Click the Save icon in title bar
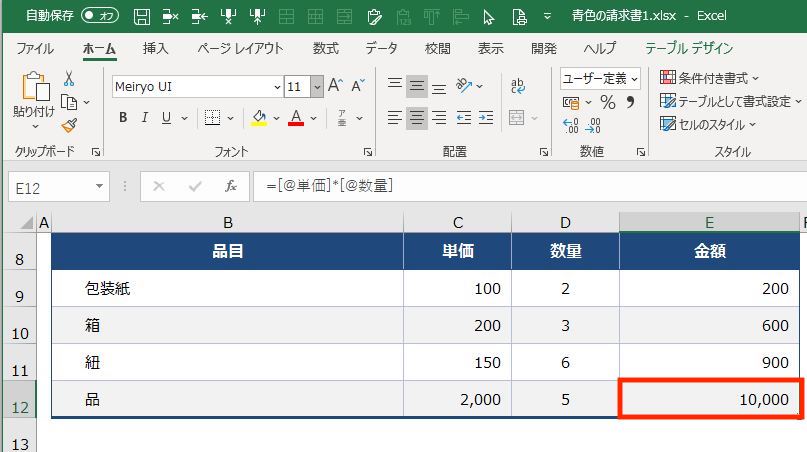The width and height of the screenshot is (807, 452). [x=142, y=17]
